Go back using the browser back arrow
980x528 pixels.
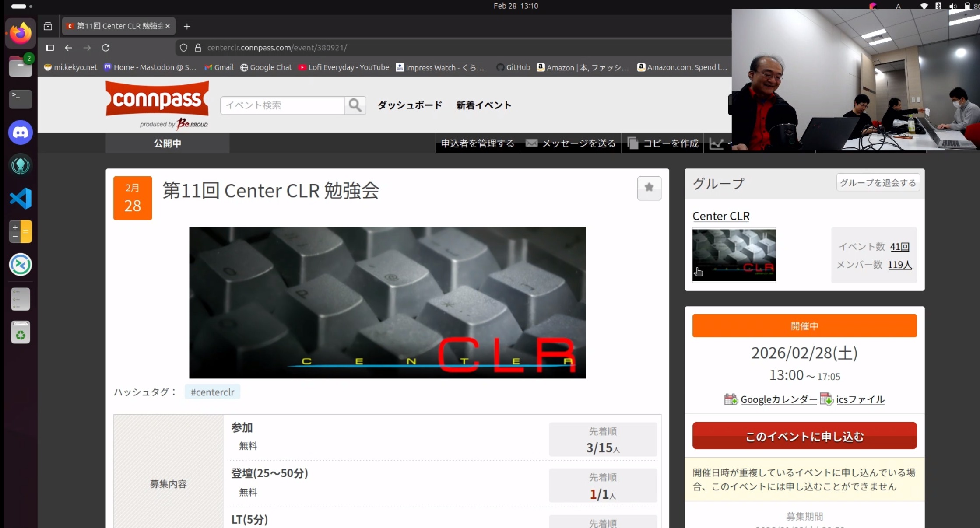pyautogui.click(x=68, y=48)
